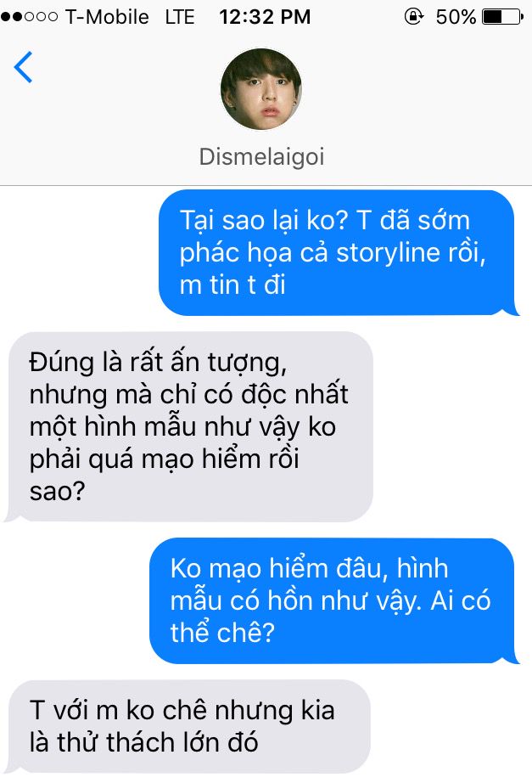
Task: Tap the line "phải quá mạo hiểm rồi"
Action: point(165,459)
